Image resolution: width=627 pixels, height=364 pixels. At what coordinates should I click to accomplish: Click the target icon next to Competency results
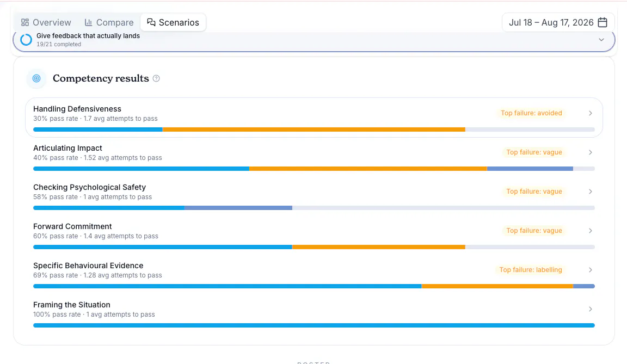(36, 78)
